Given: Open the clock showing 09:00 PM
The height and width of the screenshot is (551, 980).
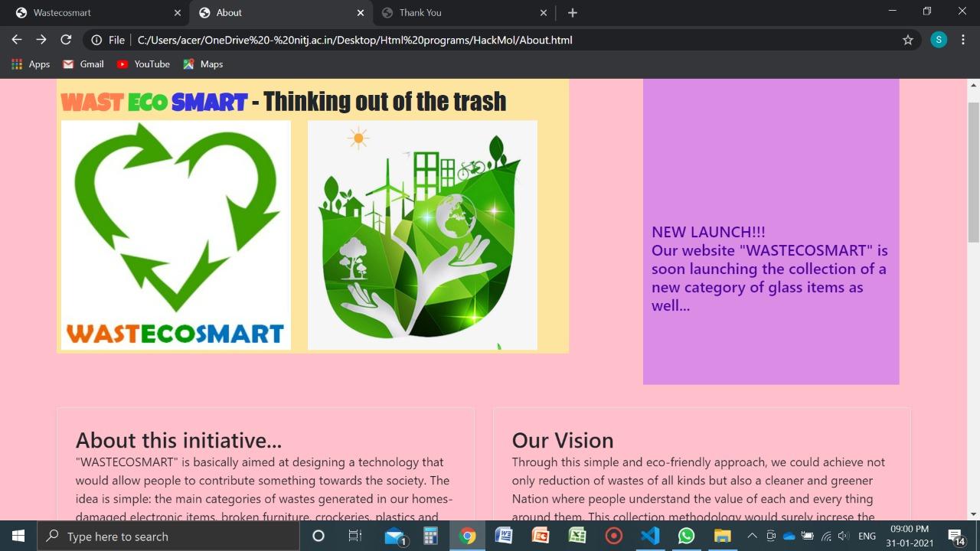Looking at the screenshot, I should (x=910, y=536).
